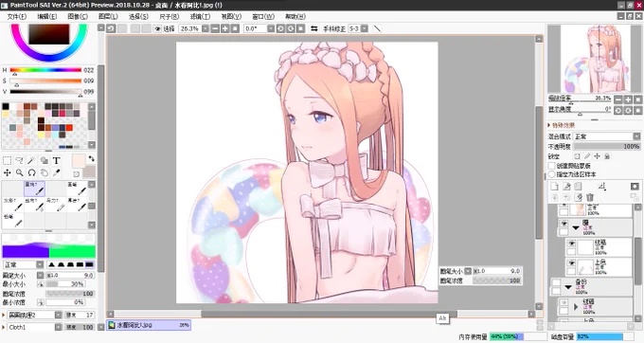Select the hand pan tool
Viewport: 644px width, 343px height.
(x=44, y=172)
